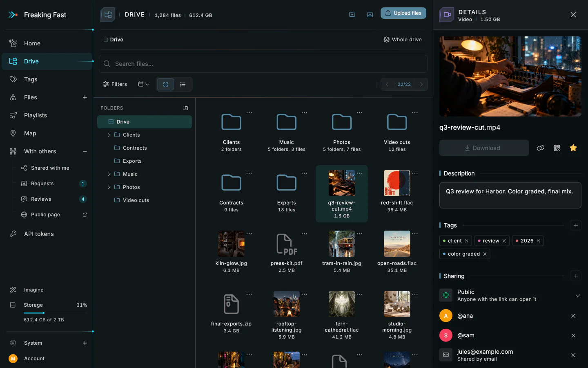Collapse the With others section
Screen dimensions: 588x368
[85, 151]
